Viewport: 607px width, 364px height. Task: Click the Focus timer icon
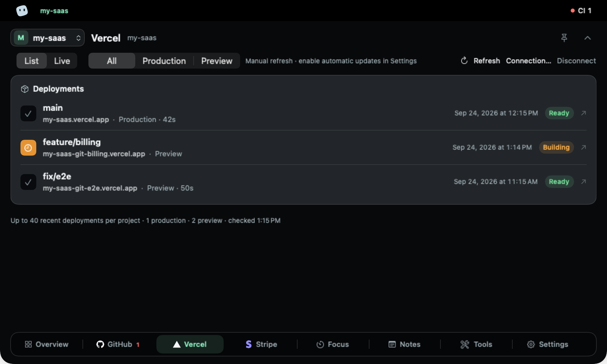coord(320,345)
